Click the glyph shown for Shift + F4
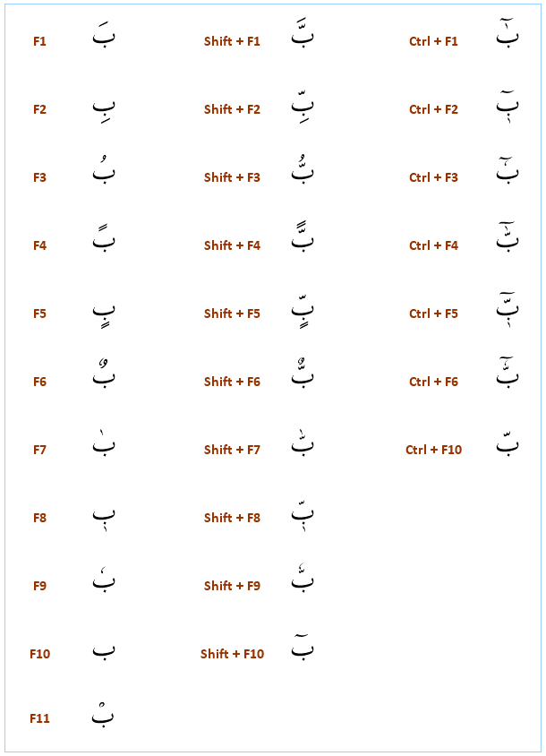 pos(303,241)
